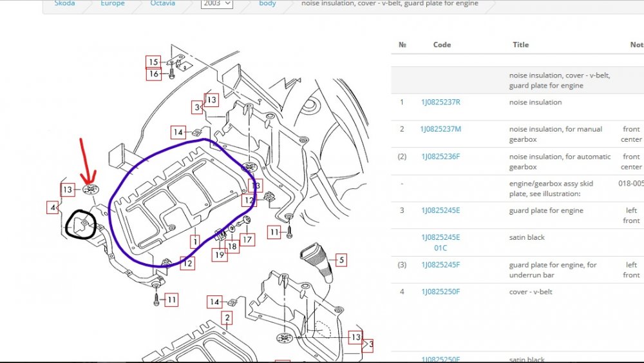Select callout 17 in the parts diagram
This screenshot has width=644, height=363.
click(247, 239)
